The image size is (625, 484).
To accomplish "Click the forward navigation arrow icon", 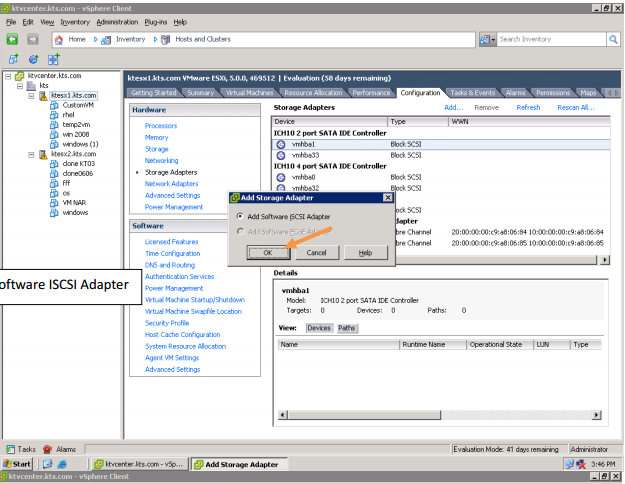I will tap(33, 39).
